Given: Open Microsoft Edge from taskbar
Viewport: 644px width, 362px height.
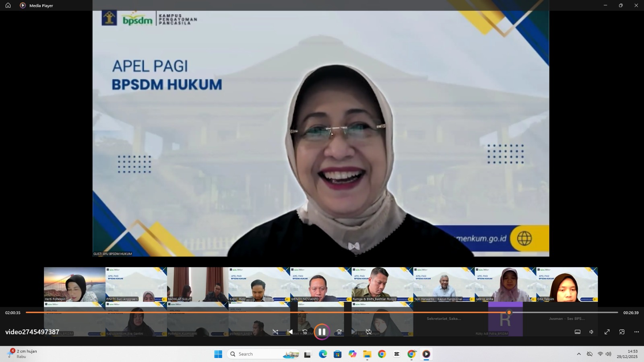Looking at the screenshot, I should (323, 354).
